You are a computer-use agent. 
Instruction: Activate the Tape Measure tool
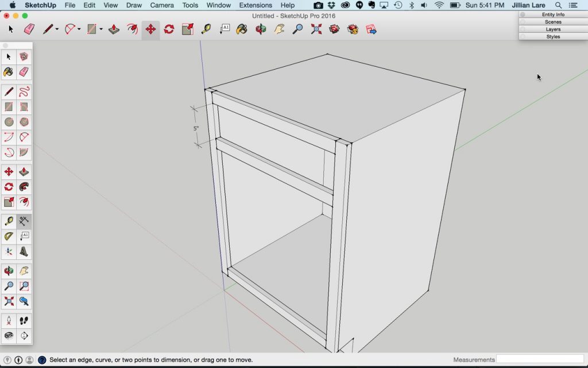tap(207, 29)
